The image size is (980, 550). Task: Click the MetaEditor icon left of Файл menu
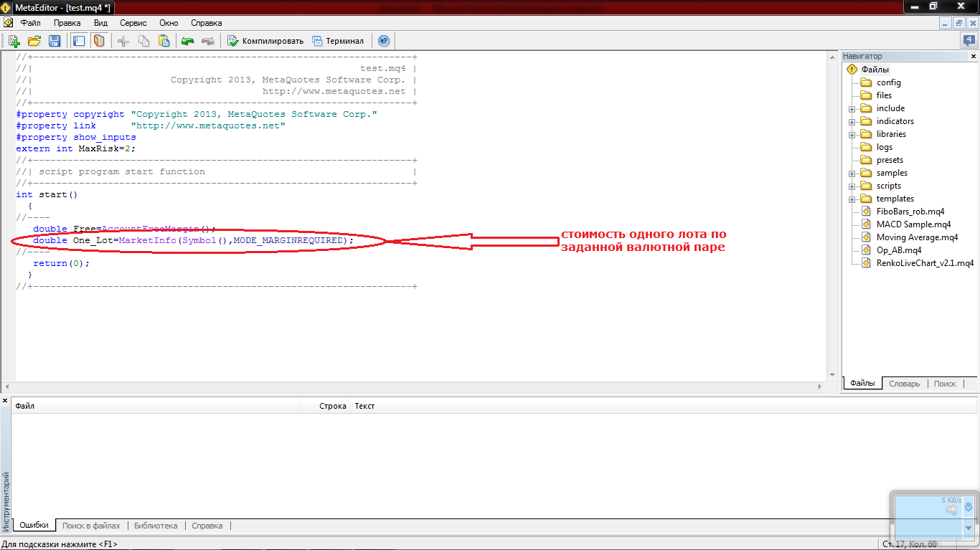click(x=8, y=23)
